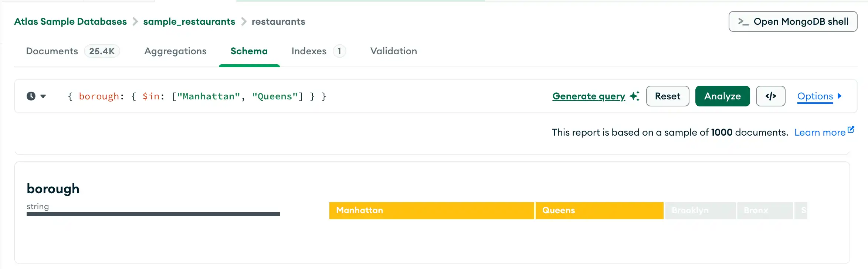The image size is (868, 269).
Task: Reset the current query
Action: point(667,96)
